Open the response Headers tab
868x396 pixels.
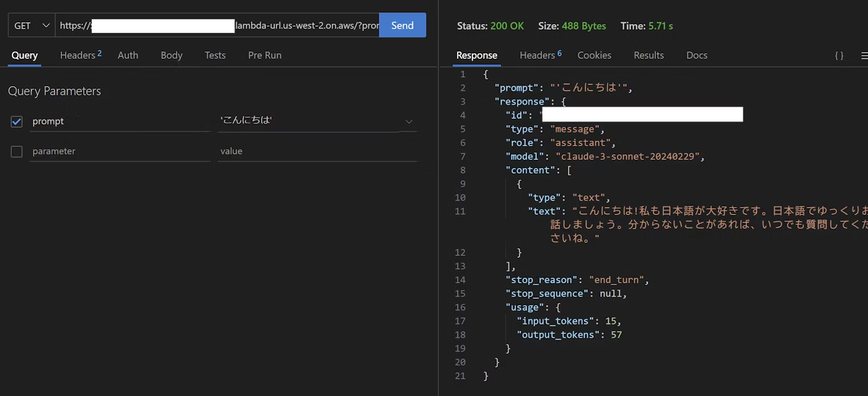coord(541,55)
